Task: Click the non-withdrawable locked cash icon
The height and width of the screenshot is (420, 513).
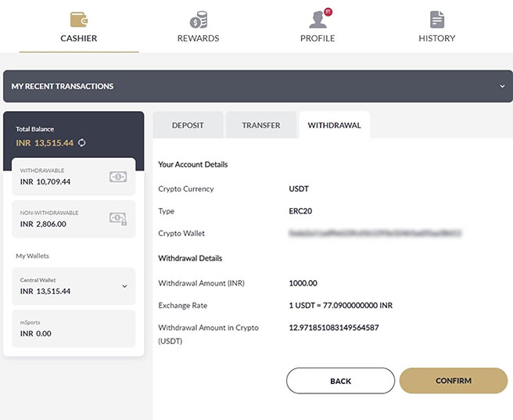Action: pyautogui.click(x=118, y=218)
